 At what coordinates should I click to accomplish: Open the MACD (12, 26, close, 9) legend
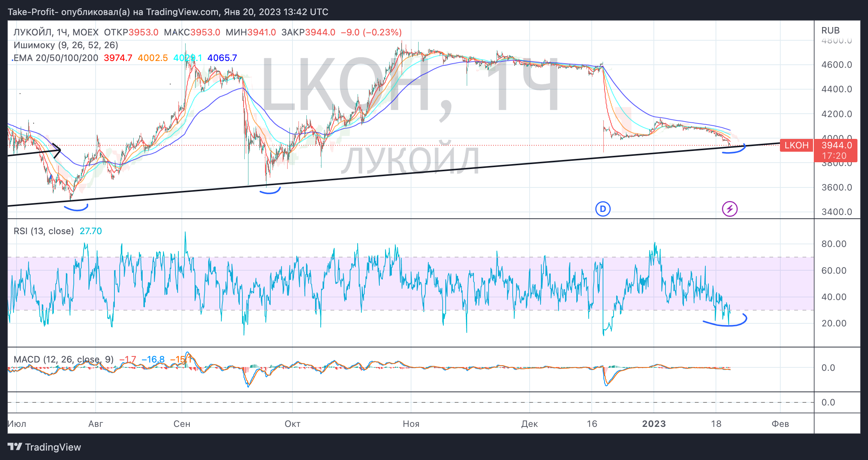click(63, 359)
